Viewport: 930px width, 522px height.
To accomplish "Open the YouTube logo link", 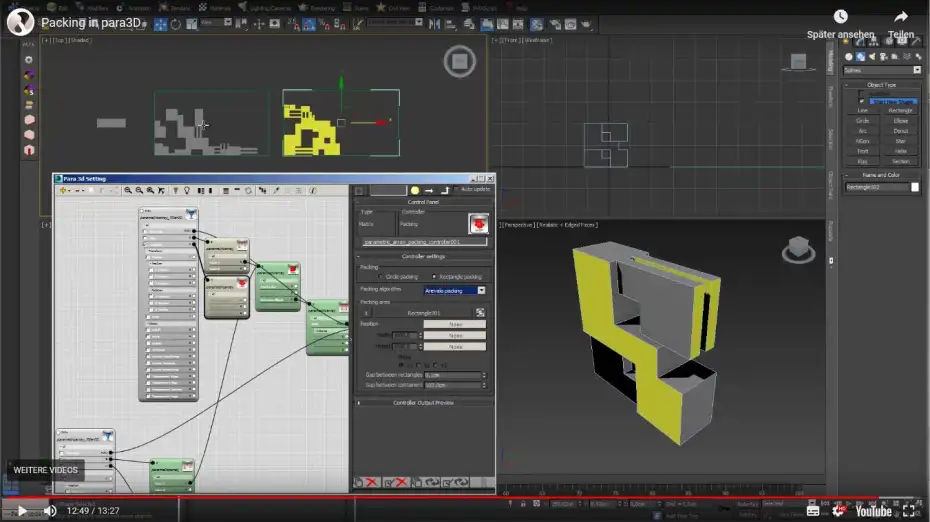I will coord(873,511).
